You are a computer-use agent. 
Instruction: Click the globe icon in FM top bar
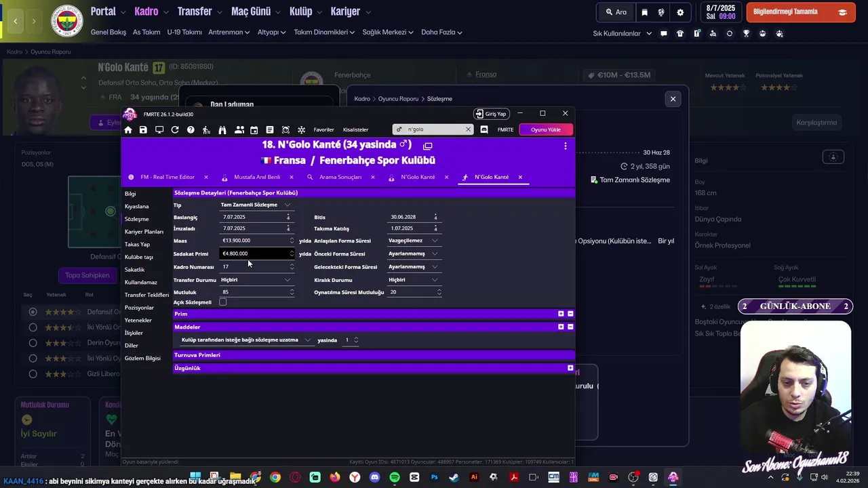[661, 12]
